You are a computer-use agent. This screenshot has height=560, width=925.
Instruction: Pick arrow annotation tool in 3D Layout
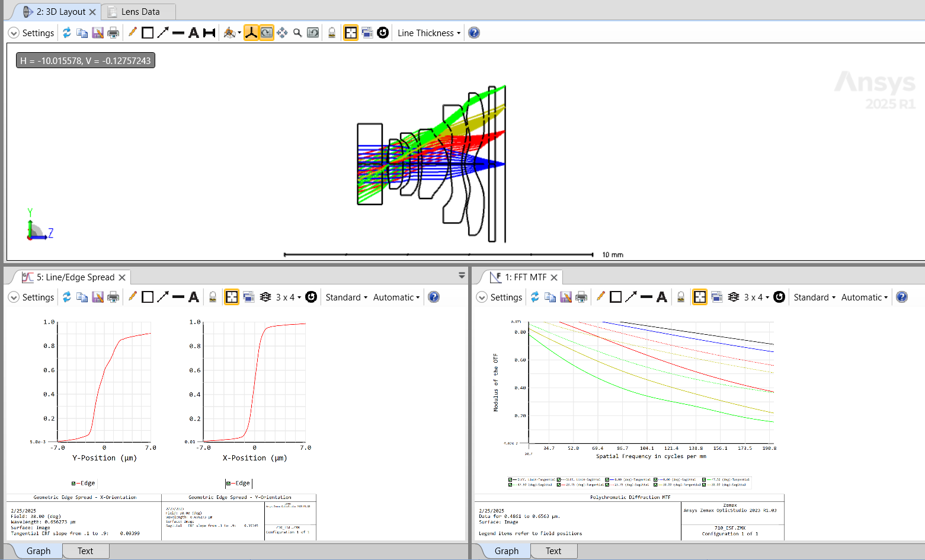(x=163, y=33)
